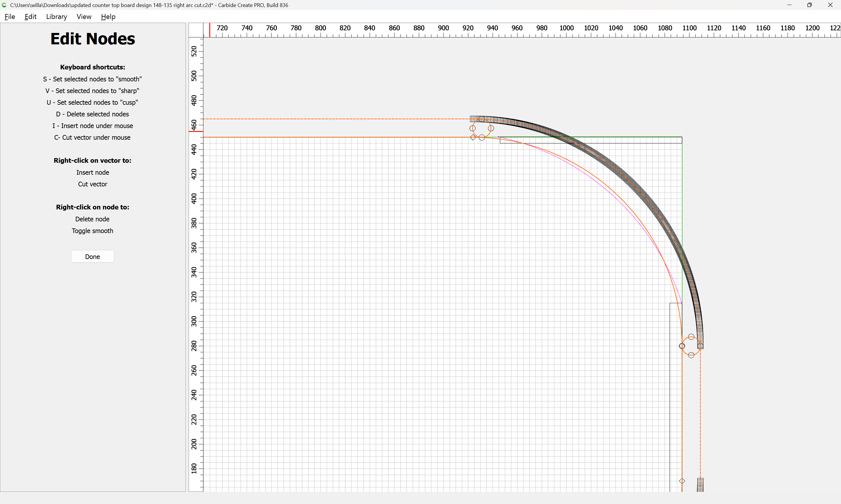841x504 pixels.
Task: Restore down the application window
Action: pos(809,5)
